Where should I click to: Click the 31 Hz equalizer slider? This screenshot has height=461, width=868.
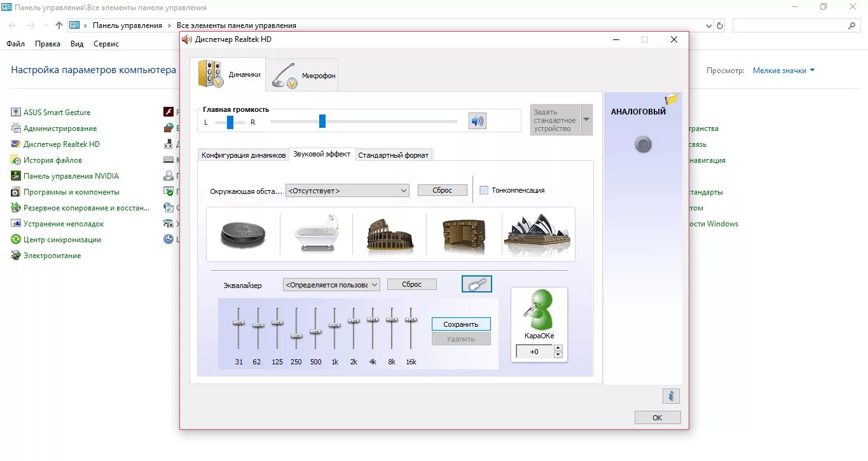(238, 322)
